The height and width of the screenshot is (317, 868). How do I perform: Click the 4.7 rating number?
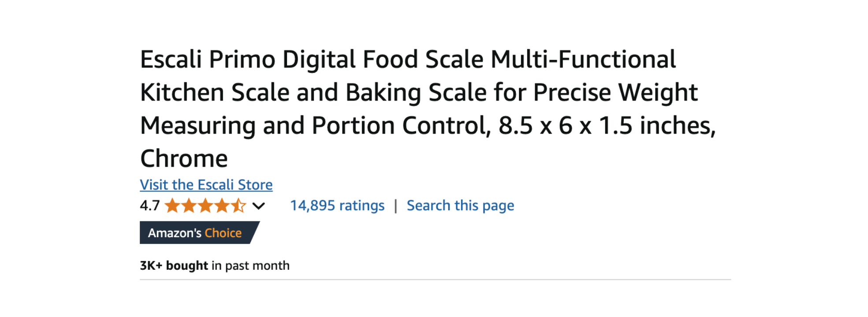(149, 205)
